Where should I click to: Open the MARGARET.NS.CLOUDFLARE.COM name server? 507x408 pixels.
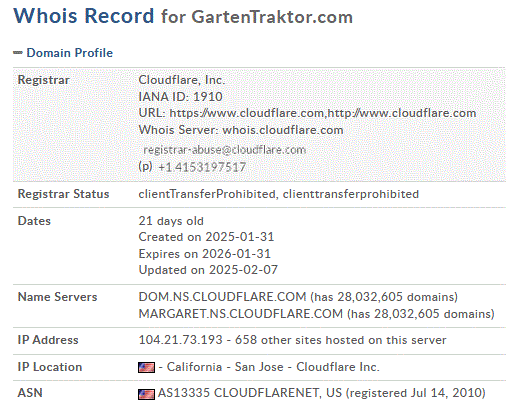tap(241, 314)
